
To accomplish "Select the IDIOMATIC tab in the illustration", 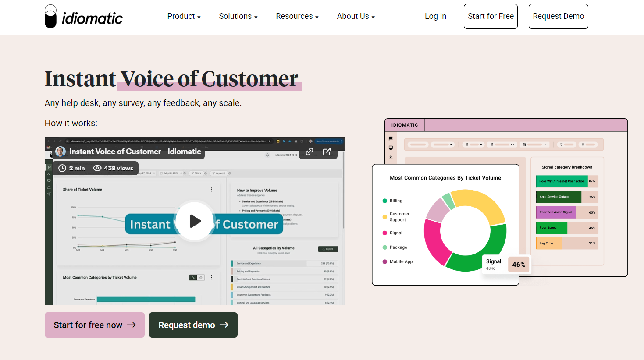I will 405,125.
